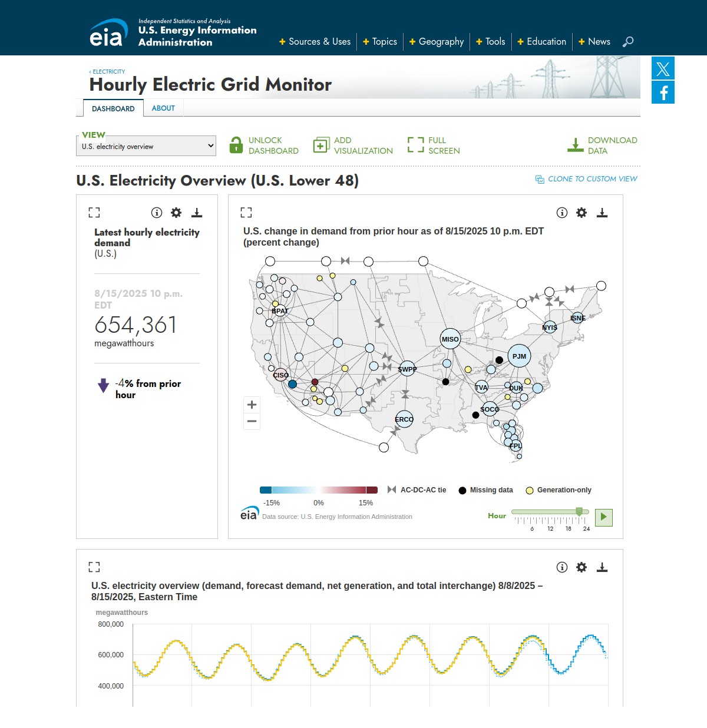Select the MISO node on the map
This screenshot has width=707, height=728.
point(450,339)
